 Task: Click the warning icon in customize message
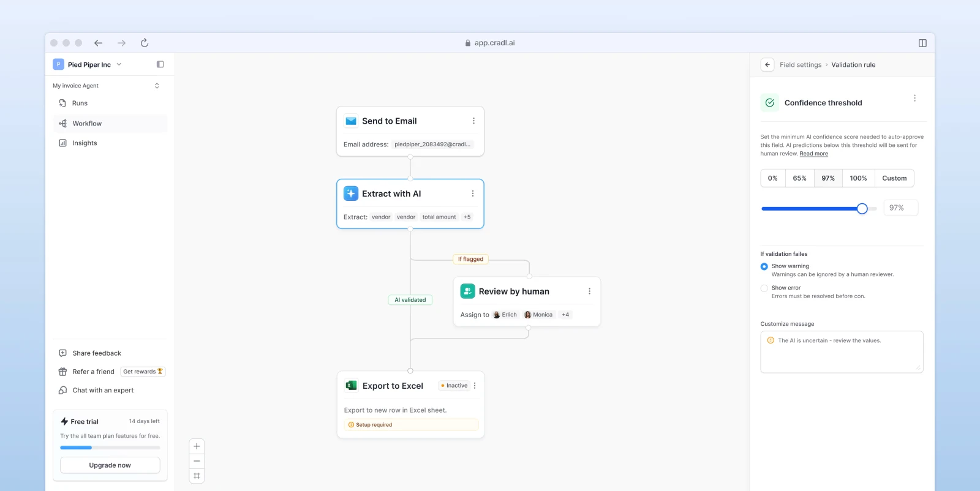click(x=771, y=340)
